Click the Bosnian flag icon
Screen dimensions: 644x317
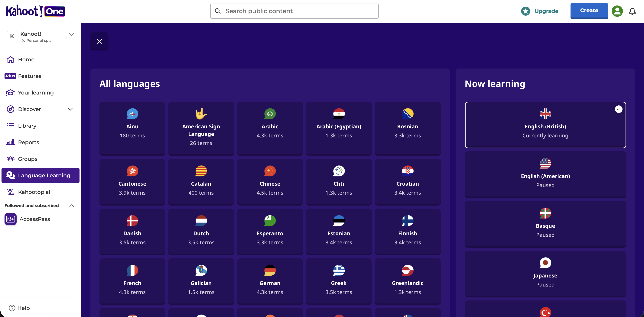click(x=408, y=114)
